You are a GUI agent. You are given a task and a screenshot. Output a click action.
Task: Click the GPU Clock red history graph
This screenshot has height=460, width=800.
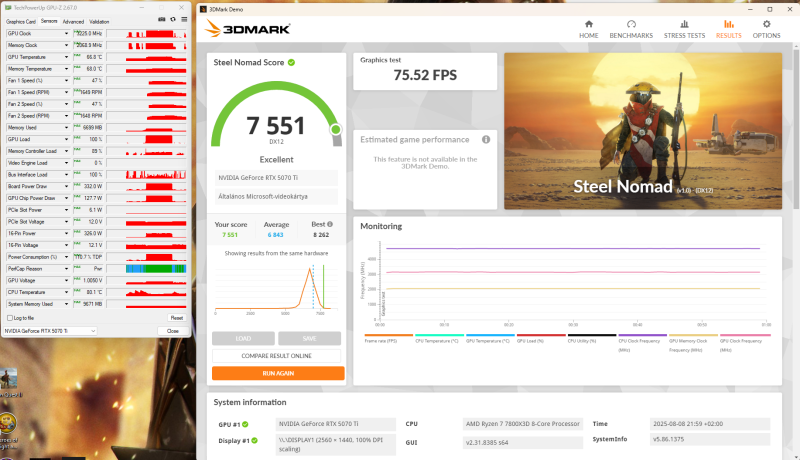156,34
